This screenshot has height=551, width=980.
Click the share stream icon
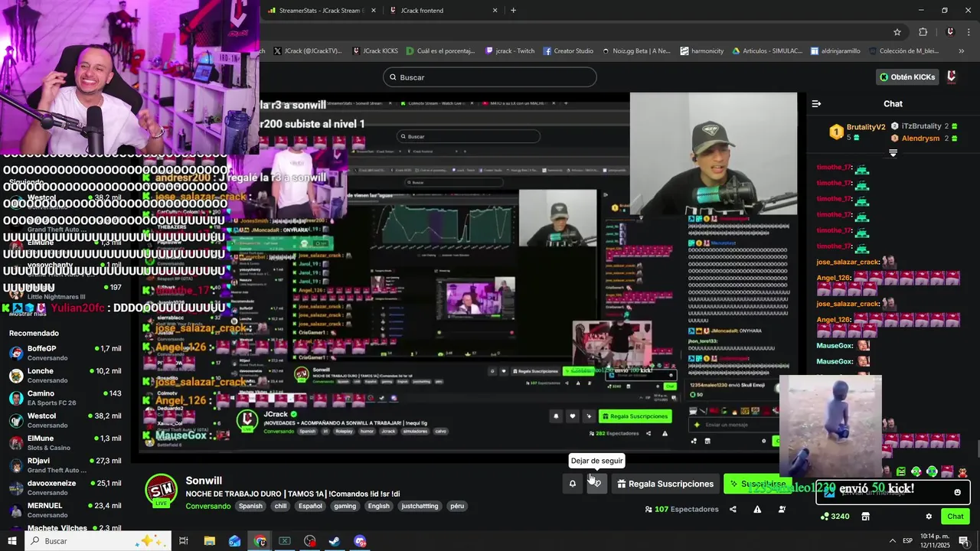(733, 510)
